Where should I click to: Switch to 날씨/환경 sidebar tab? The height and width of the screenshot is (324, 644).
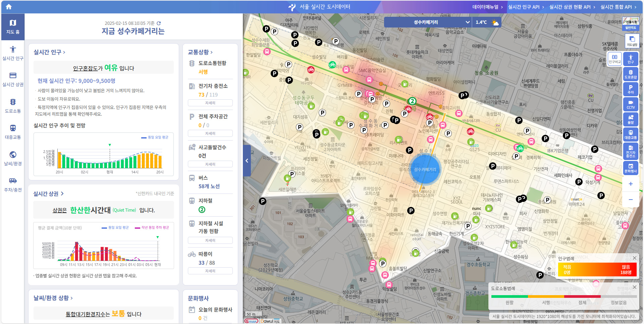coord(13,159)
